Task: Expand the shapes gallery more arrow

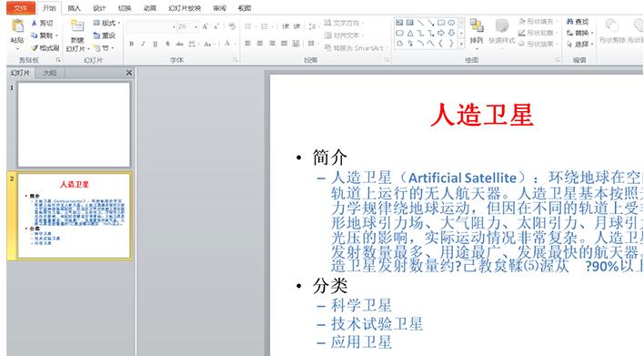Action: (461, 44)
